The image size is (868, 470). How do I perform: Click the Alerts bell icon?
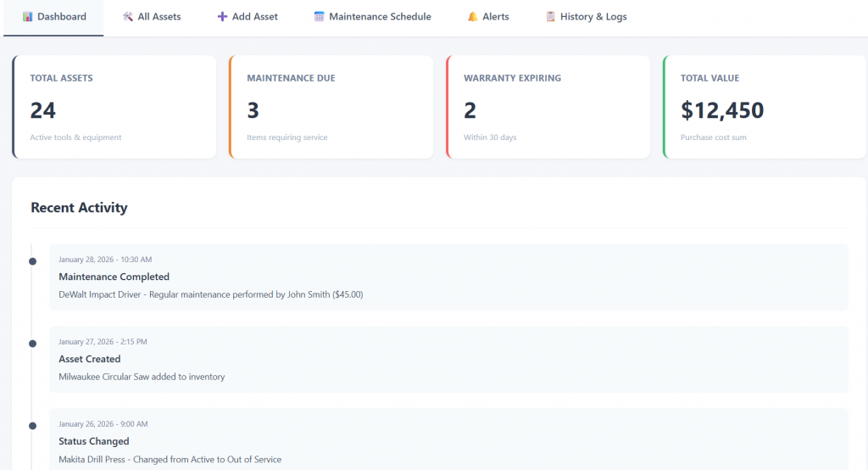click(x=473, y=17)
